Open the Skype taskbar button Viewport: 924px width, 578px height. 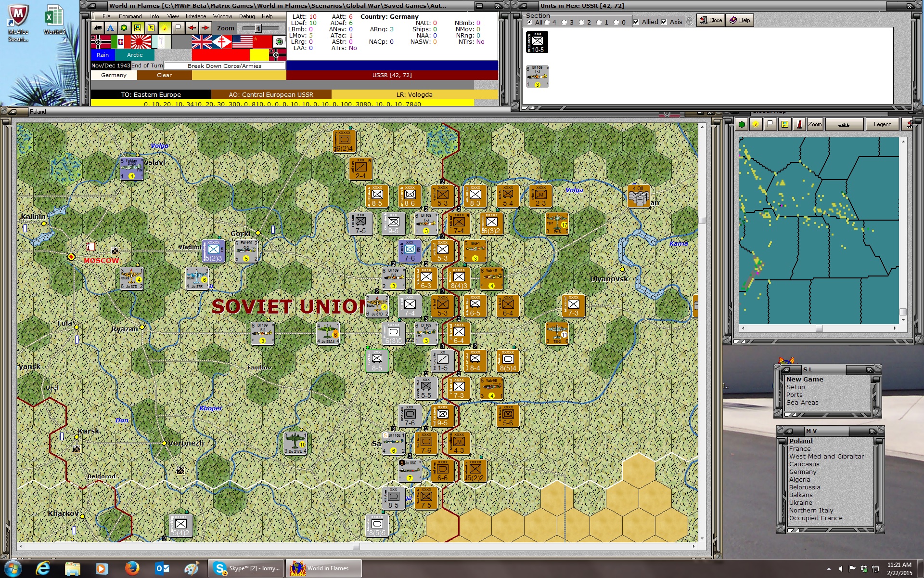click(246, 568)
